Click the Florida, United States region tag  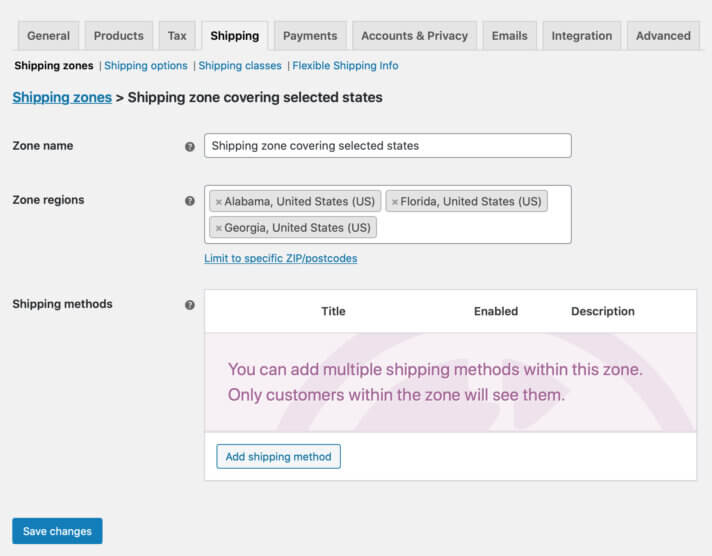point(466,201)
